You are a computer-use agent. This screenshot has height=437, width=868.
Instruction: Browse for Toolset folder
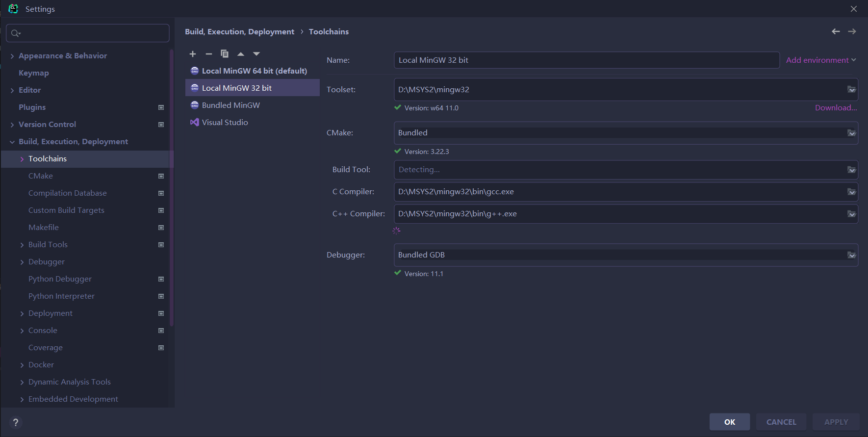click(851, 90)
